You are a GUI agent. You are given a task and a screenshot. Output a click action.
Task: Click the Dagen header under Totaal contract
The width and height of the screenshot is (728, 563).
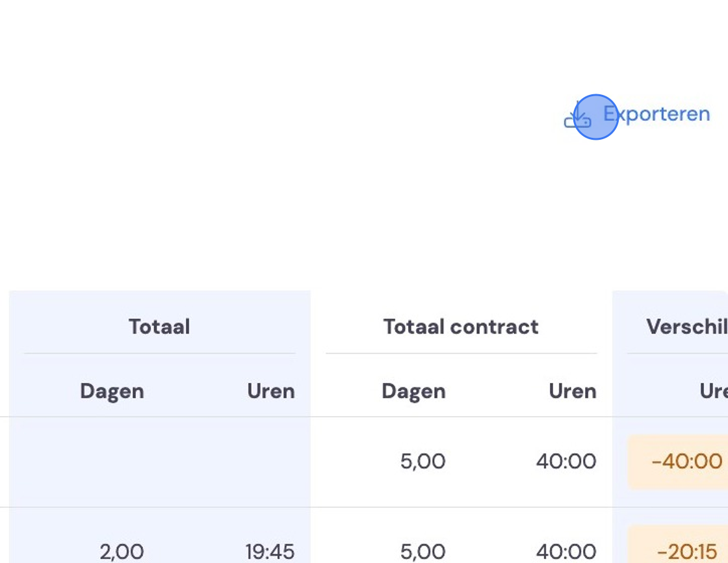413,391
